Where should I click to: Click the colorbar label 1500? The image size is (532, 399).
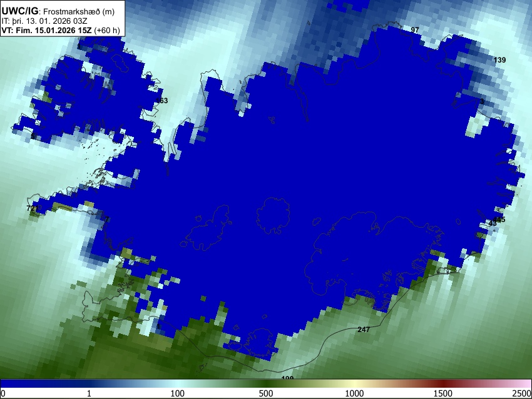click(x=442, y=393)
